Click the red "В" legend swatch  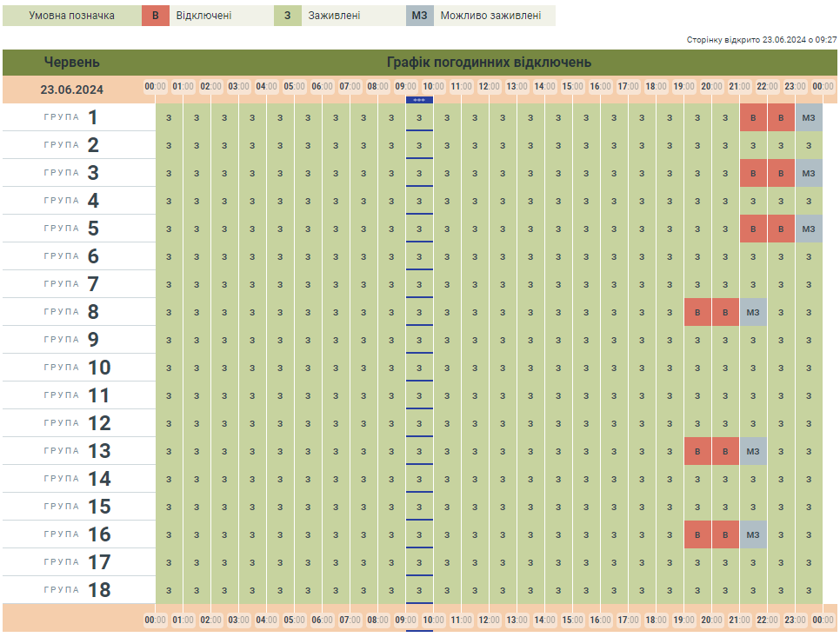click(x=155, y=16)
